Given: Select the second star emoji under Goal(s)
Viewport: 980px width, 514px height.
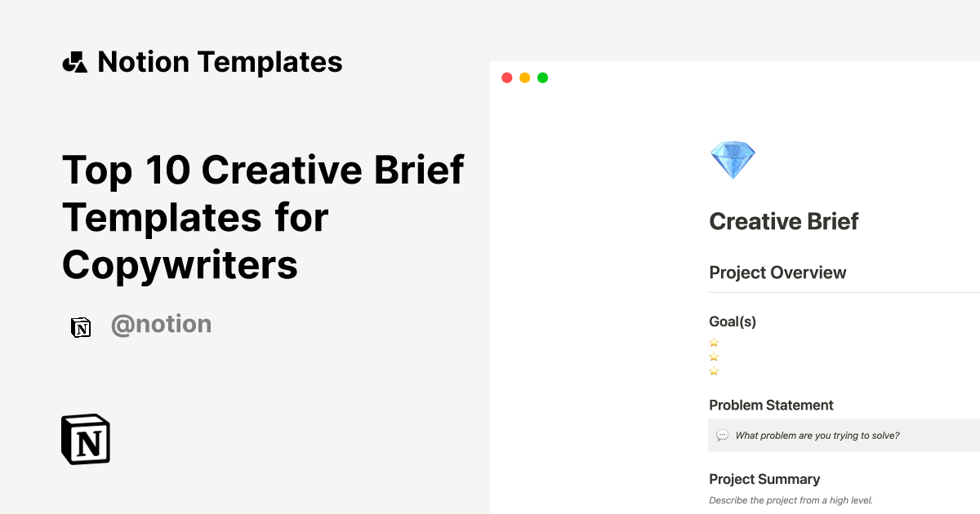Looking at the screenshot, I should click(714, 357).
